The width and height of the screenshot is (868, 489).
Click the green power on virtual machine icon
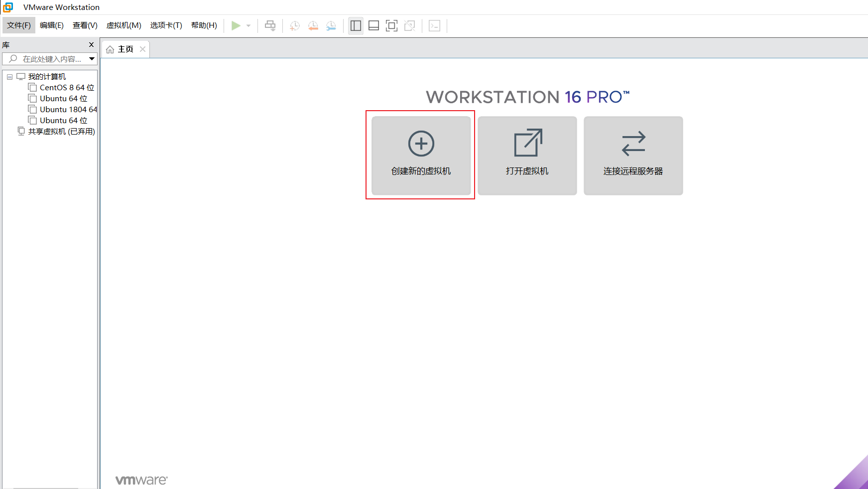click(x=236, y=25)
